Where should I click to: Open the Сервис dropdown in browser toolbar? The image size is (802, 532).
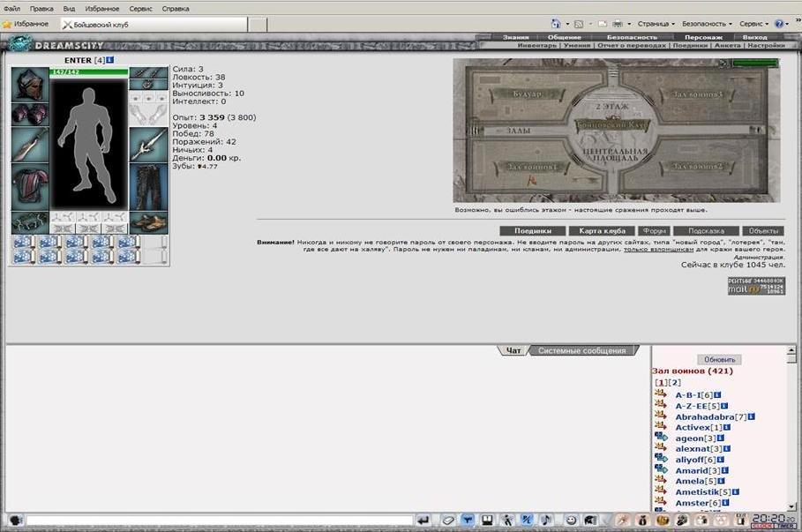[x=754, y=24]
